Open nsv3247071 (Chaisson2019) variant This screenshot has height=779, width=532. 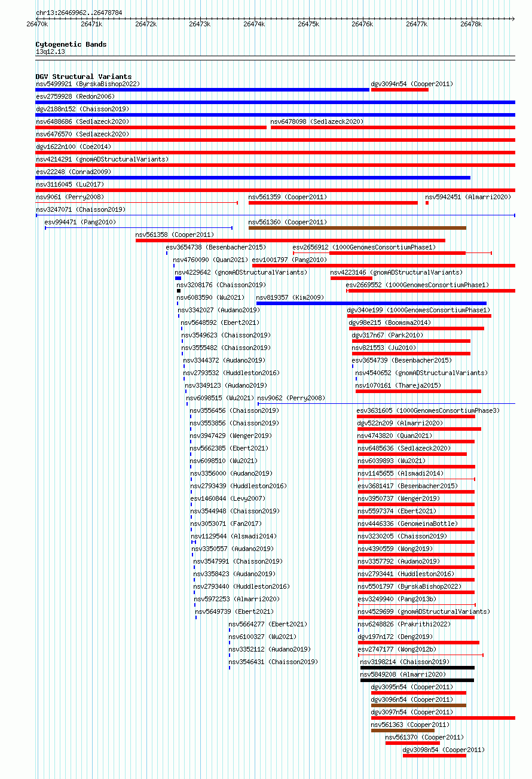80,209
